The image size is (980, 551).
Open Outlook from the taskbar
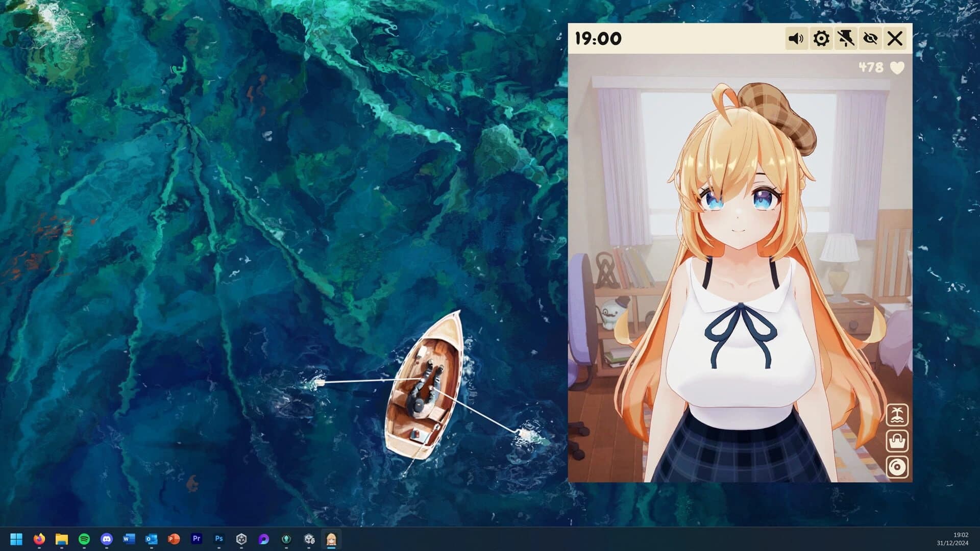tap(152, 538)
